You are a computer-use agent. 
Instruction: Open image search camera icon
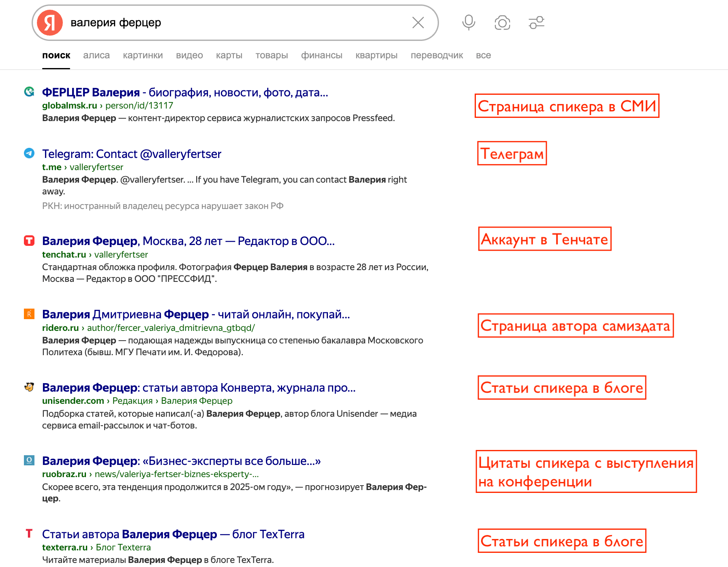502,23
